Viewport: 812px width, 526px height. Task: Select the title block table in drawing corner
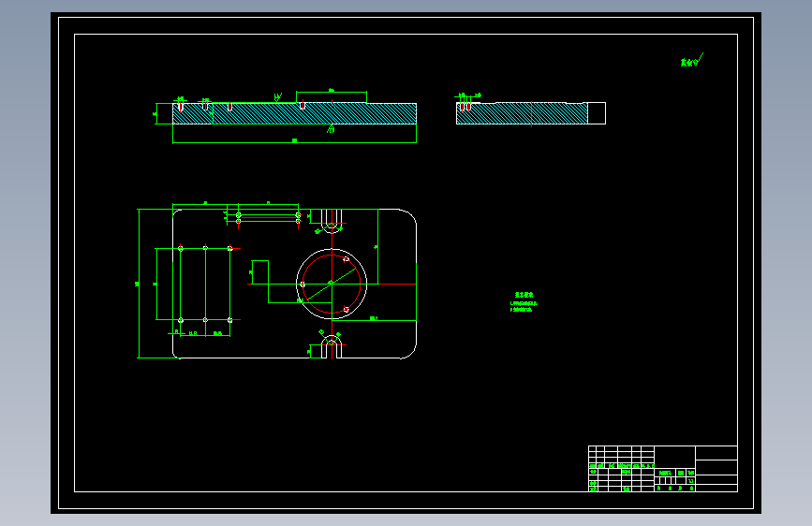[663, 469]
